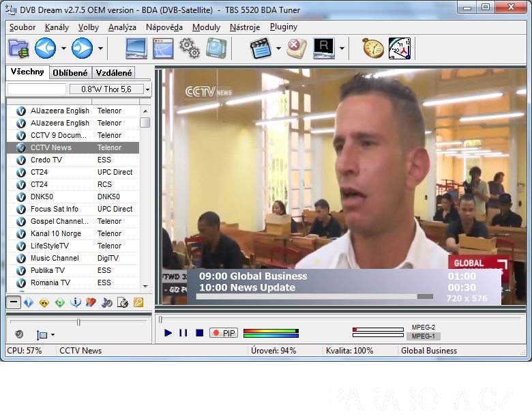Click the minus button below channel list
The image size is (532, 419).
(x=14, y=302)
